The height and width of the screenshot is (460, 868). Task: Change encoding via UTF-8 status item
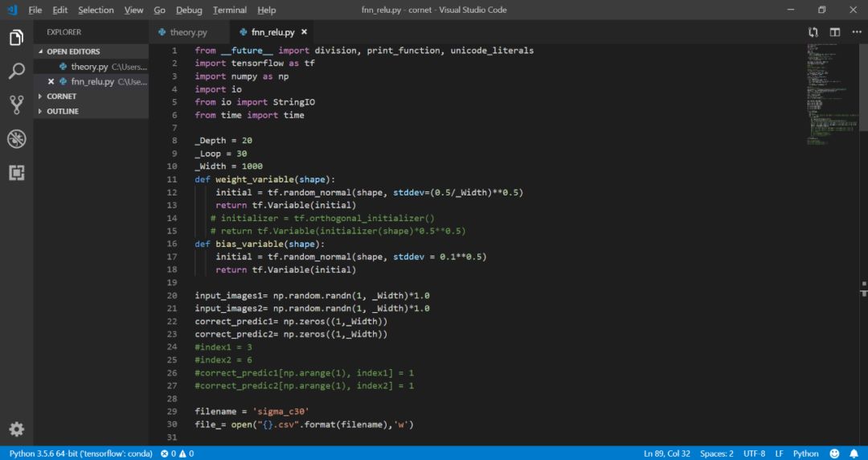click(x=754, y=454)
